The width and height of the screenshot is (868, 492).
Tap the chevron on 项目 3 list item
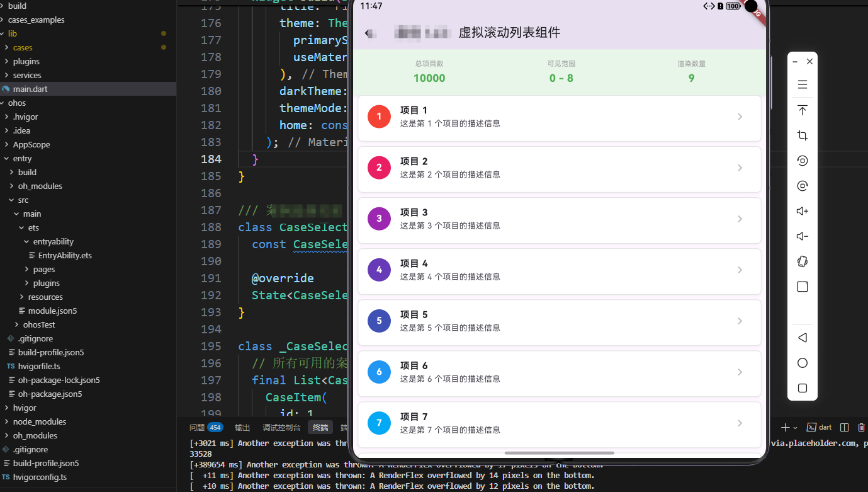[740, 220]
